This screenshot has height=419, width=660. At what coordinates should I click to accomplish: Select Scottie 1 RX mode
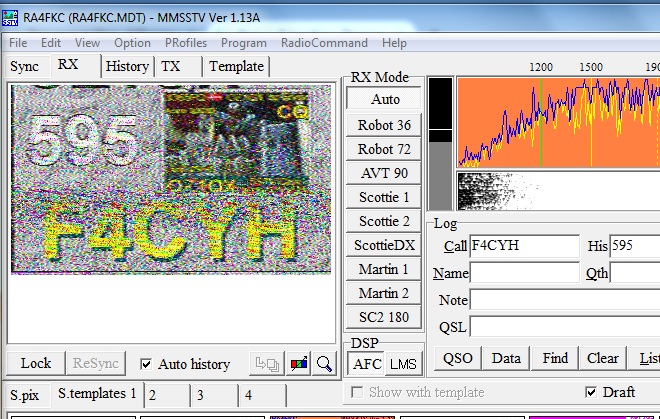385,197
